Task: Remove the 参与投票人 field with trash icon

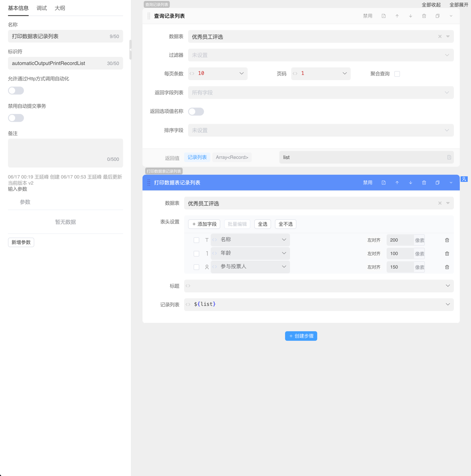Action: (x=447, y=267)
